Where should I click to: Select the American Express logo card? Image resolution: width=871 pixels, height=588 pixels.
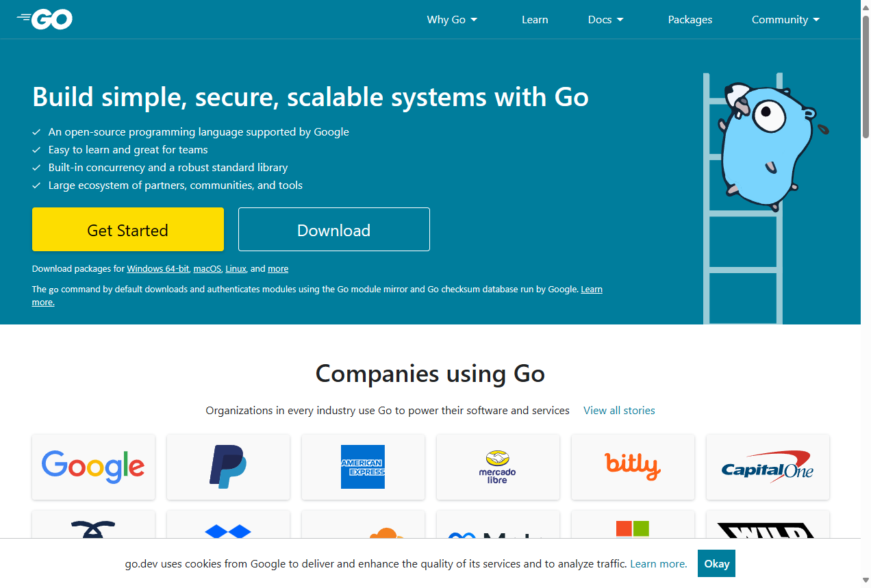(x=363, y=467)
